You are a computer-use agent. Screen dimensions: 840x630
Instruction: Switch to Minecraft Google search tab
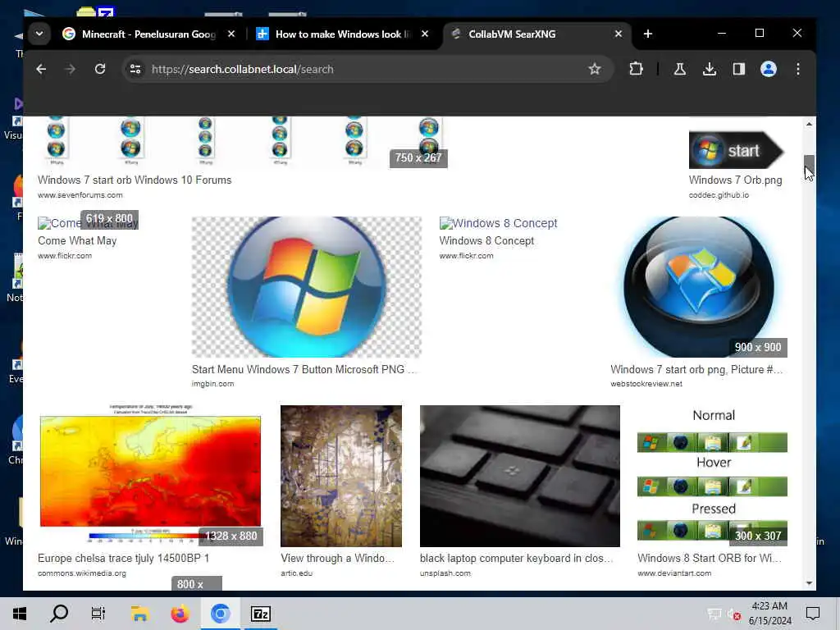click(149, 34)
